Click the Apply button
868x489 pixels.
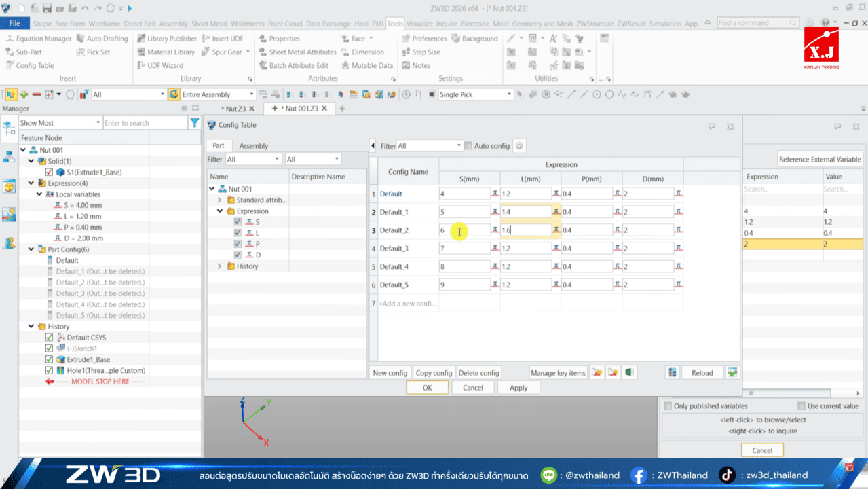(x=518, y=387)
